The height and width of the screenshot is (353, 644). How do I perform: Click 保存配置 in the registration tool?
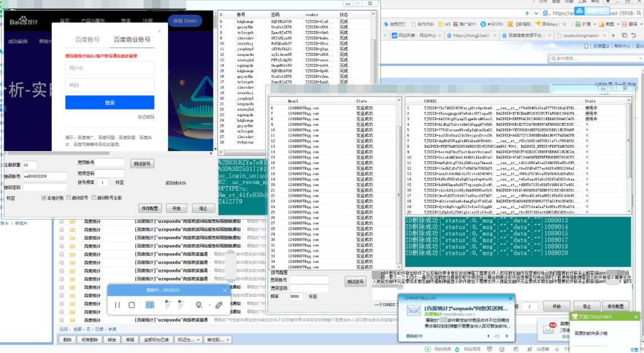coord(150,208)
